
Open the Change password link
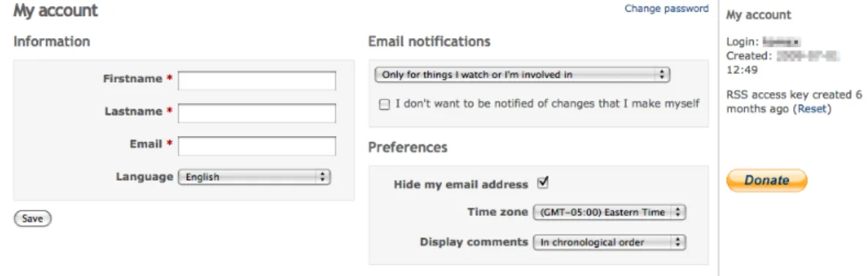(667, 9)
